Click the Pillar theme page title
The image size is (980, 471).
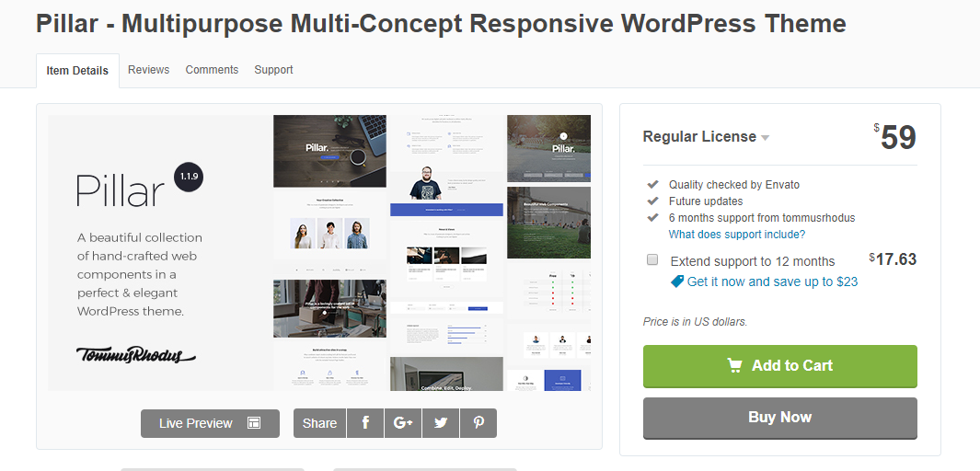pyautogui.click(x=441, y=24)
